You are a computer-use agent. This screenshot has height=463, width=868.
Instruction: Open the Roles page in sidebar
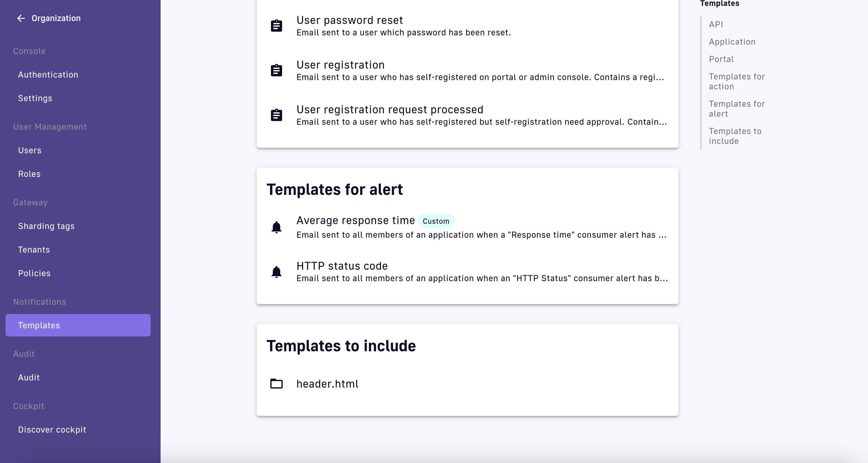click(x=29, y=174)
